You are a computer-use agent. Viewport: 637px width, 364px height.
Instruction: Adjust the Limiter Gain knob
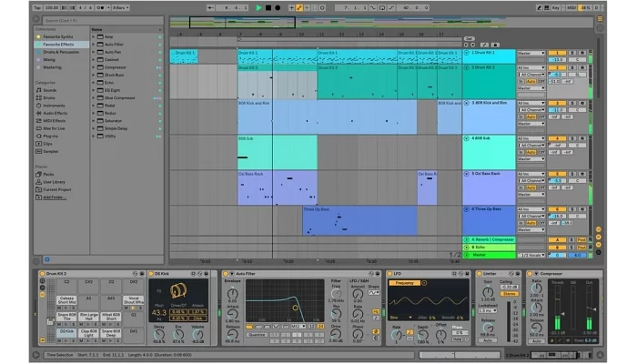[488, 292]
